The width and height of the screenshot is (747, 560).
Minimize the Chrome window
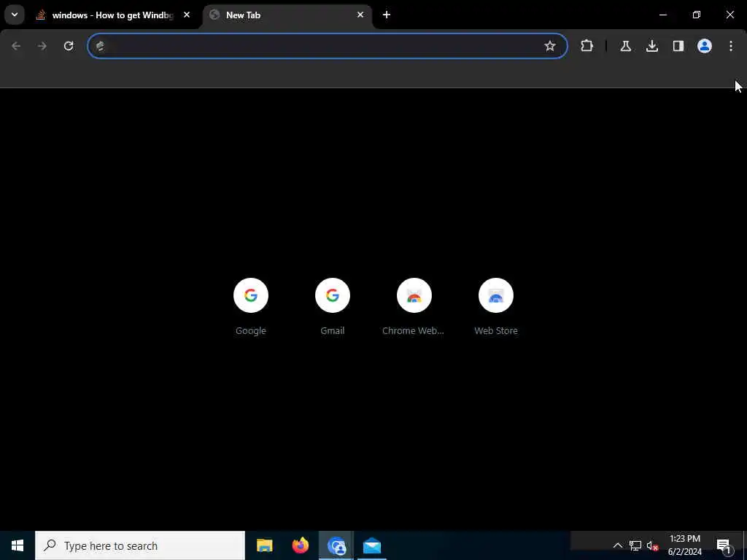662,15
